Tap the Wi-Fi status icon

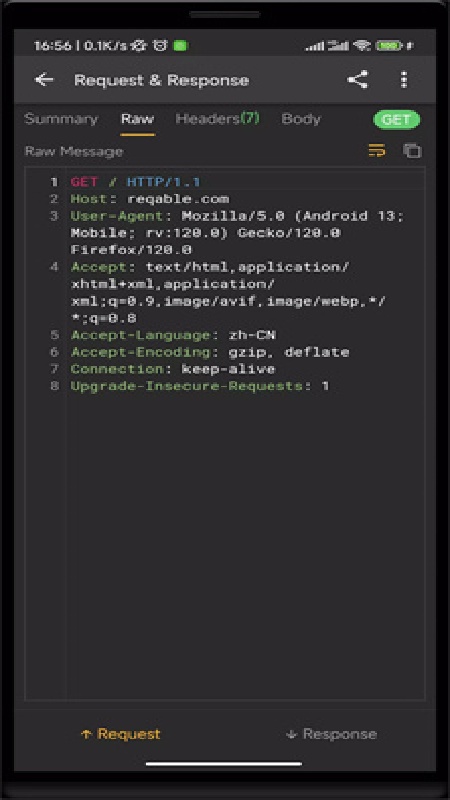362,46
